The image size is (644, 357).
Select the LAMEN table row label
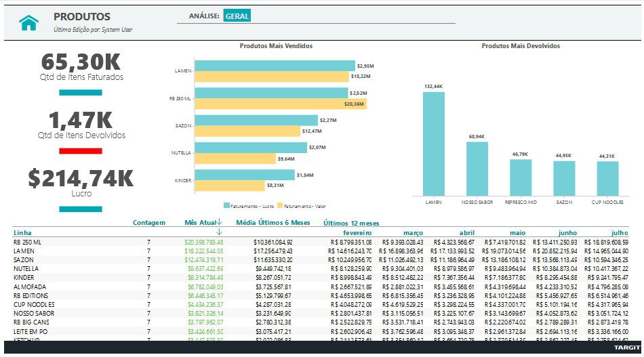pyautogui.click(x=24, y=251)
